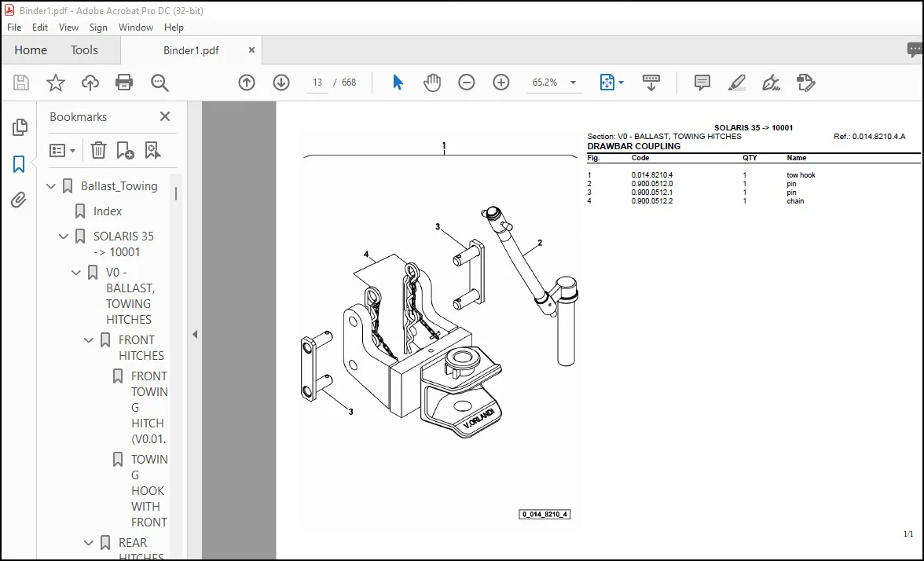Click the fit page view icon
The image size is (924, 561).
[x=607, y=82]
